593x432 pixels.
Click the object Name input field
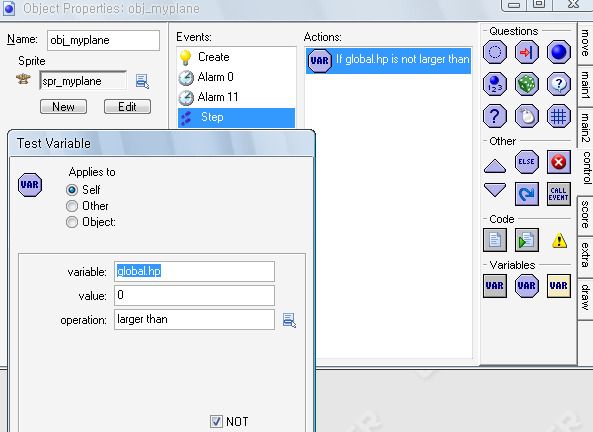[103, 40]
